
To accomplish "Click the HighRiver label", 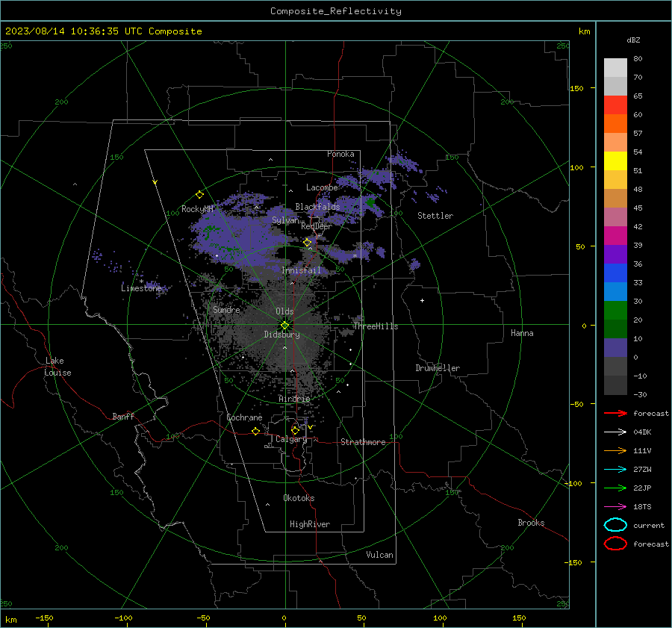I will tap(310, 524).
